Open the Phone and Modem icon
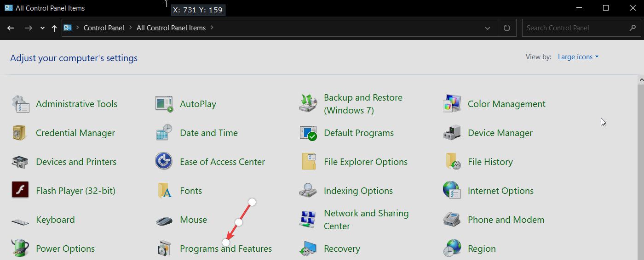This screenshot has width=644, height=260. tap(452, 220)
